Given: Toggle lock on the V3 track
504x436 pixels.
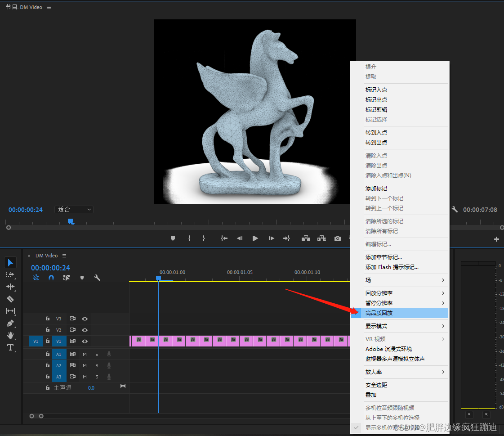Looking at the screenshot, I should tap(48, 318).
